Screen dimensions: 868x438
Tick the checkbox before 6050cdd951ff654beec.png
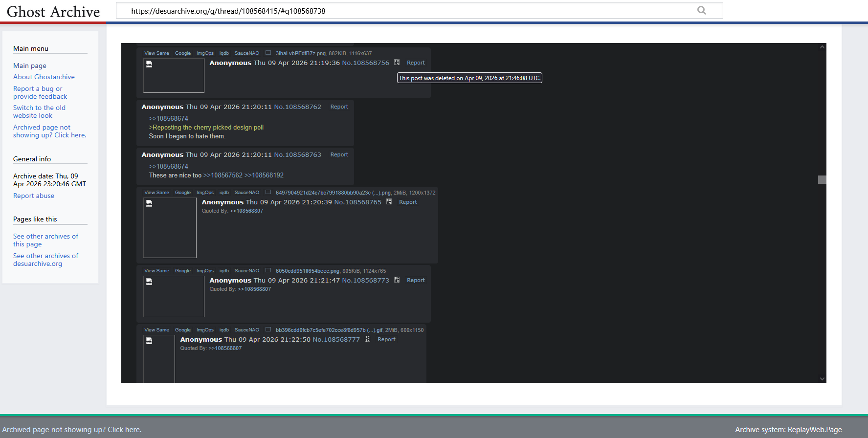[x=268, y=270]
